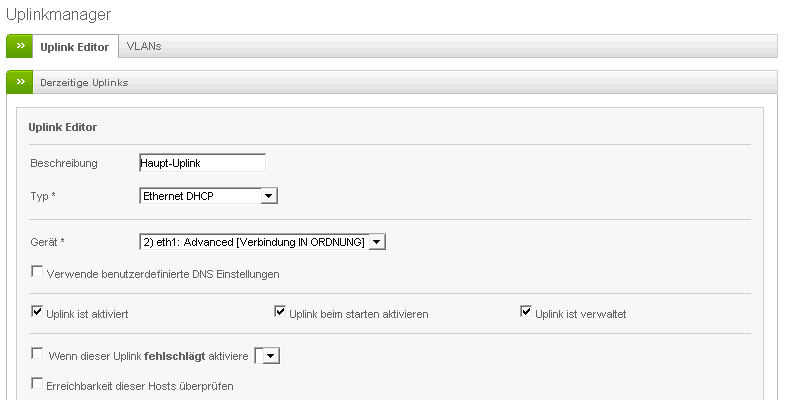Click the Beschreibung field containing Haupt-Uplink
This screenshot has width=785, height=400.
tap(203, 163)
